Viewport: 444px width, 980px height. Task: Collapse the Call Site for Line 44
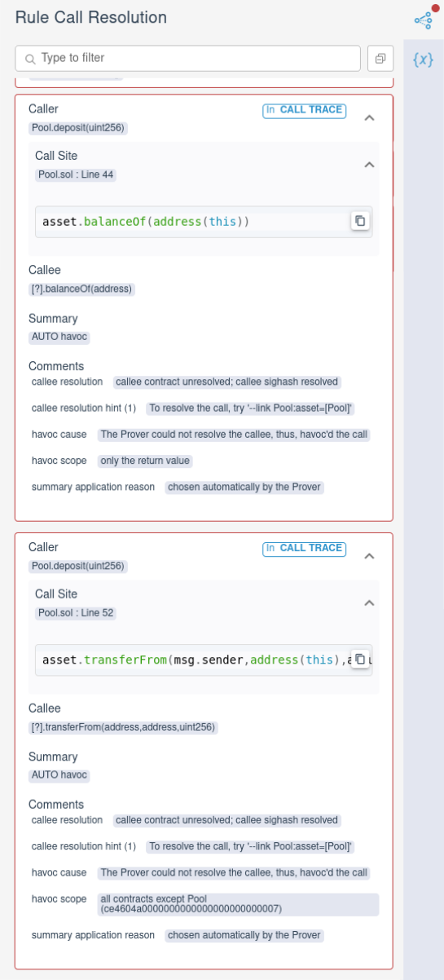369,165
